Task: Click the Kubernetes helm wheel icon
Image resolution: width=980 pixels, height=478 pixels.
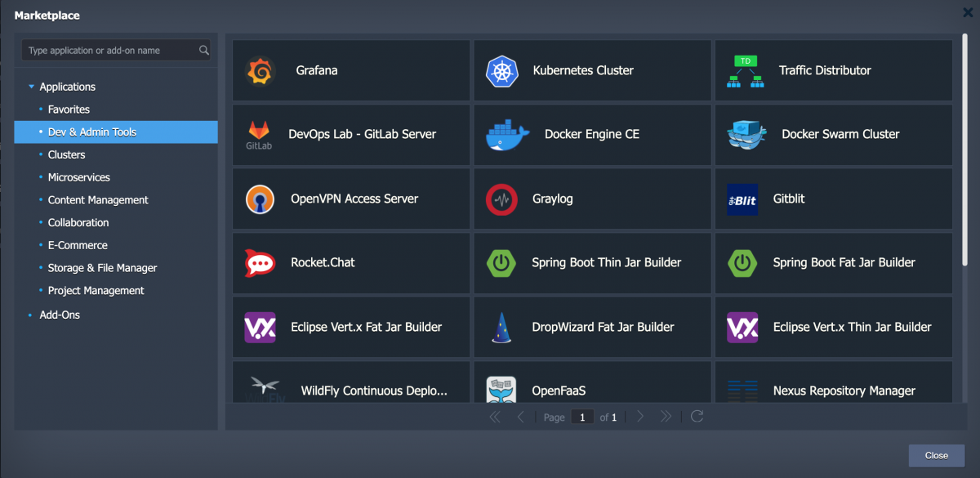Action: 501,71
